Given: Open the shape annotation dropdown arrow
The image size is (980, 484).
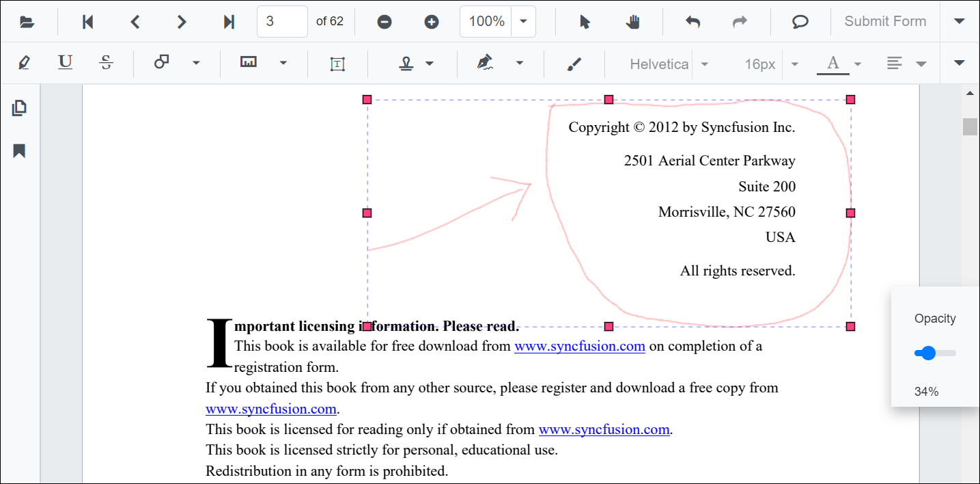Looking at the screenshot, I should point(196,63).
